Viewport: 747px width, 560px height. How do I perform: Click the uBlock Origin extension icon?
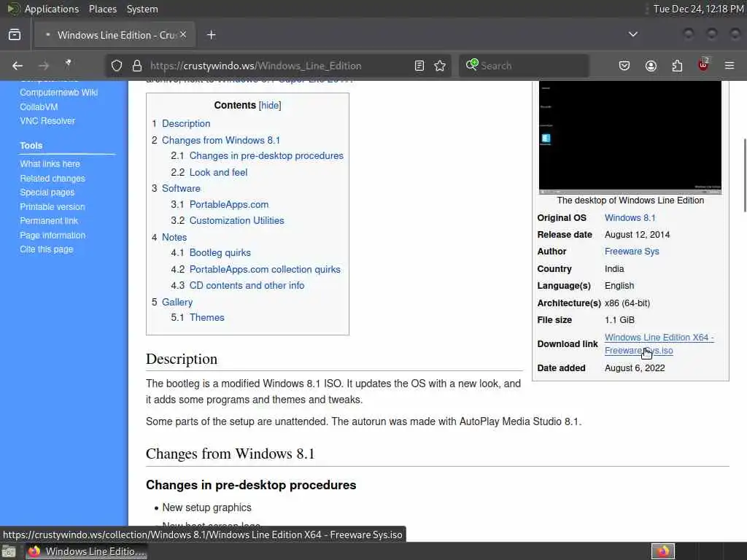tap(703, 65)
